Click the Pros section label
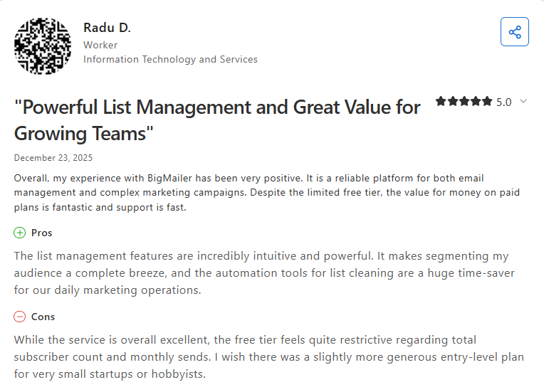544x392 pixels. pos(41,233)
